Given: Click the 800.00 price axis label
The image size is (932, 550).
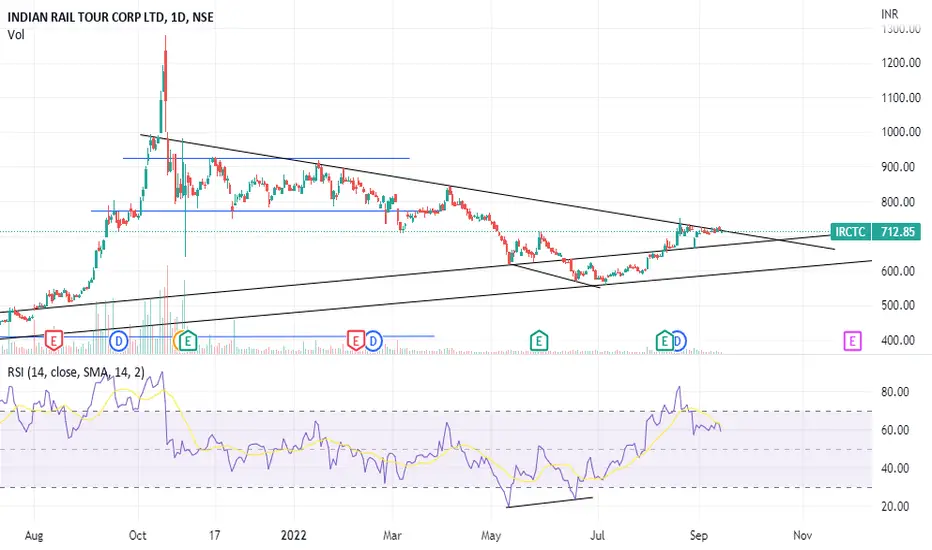Looking at the screenshot, I should pyautogui.click(x=898, y=202).
